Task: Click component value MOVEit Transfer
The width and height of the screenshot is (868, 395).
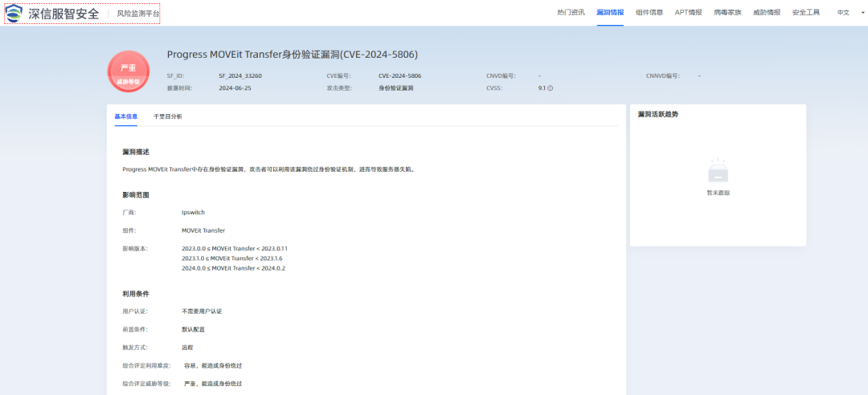Action: click(203, 230)
